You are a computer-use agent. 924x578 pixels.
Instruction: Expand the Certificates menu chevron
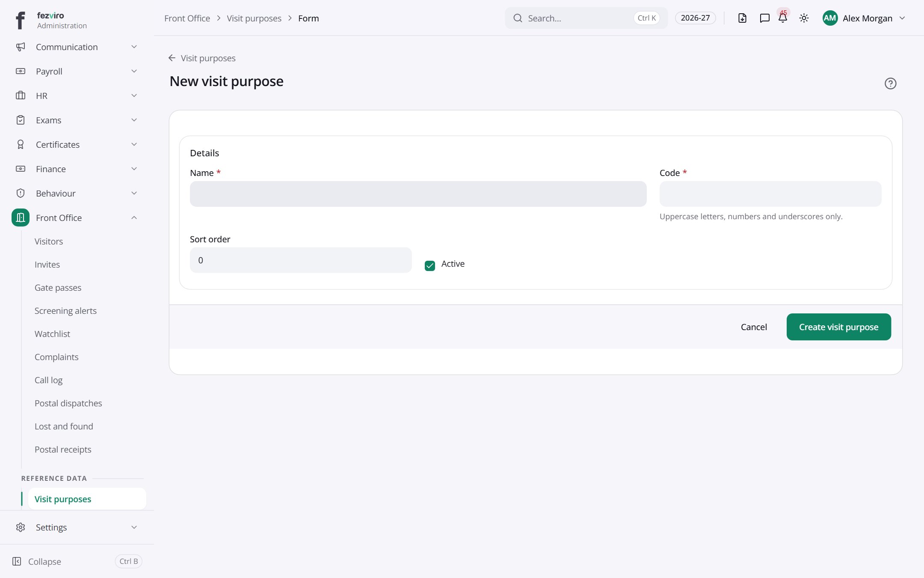[134, 145]
